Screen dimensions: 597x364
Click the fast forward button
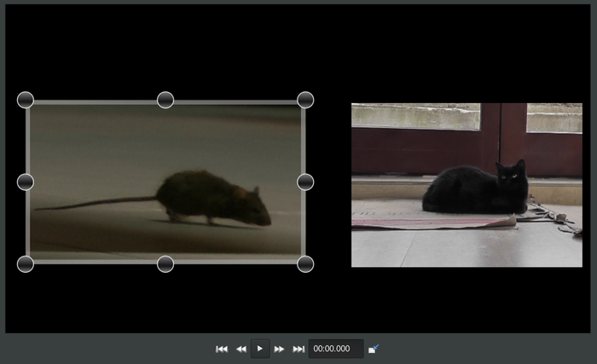[279, 349]
